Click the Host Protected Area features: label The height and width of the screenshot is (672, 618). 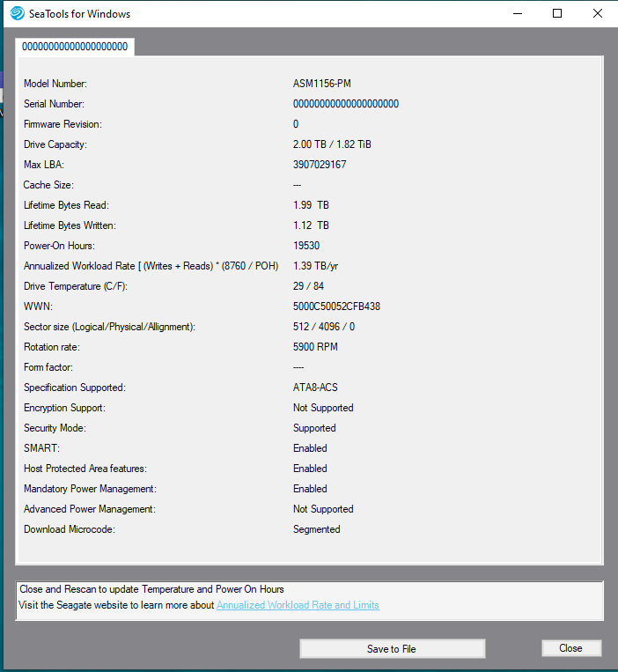tap(85, 469)
